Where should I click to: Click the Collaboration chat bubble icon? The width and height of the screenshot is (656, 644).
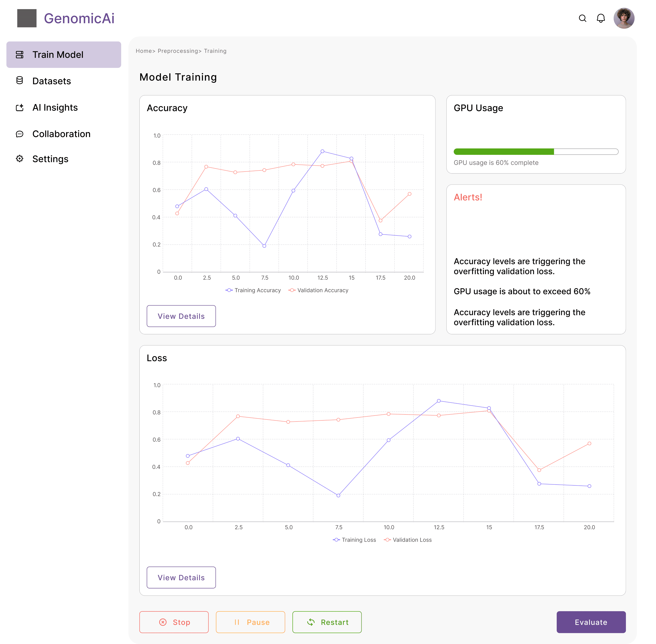pos(20,134)
